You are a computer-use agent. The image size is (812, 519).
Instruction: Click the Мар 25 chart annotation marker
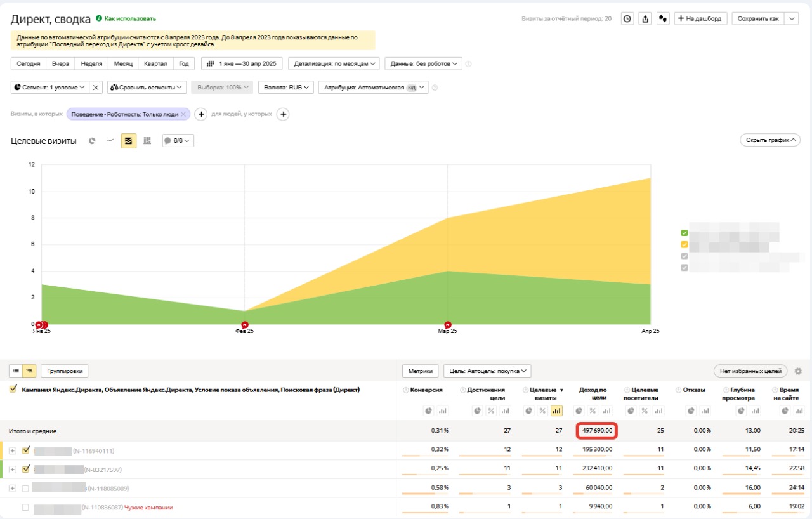pyautogui.click(x=448, y=324)
